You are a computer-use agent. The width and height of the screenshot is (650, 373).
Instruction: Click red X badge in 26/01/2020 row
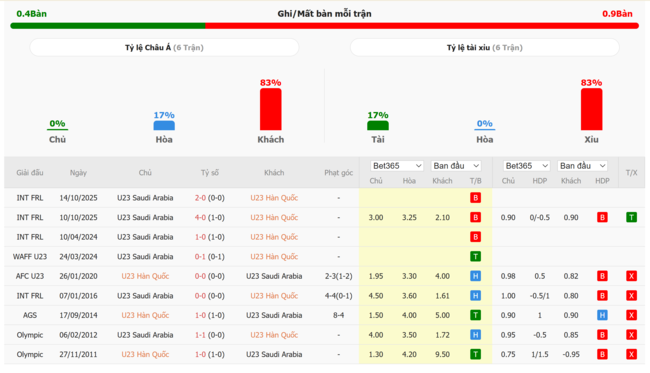point(631,276)
